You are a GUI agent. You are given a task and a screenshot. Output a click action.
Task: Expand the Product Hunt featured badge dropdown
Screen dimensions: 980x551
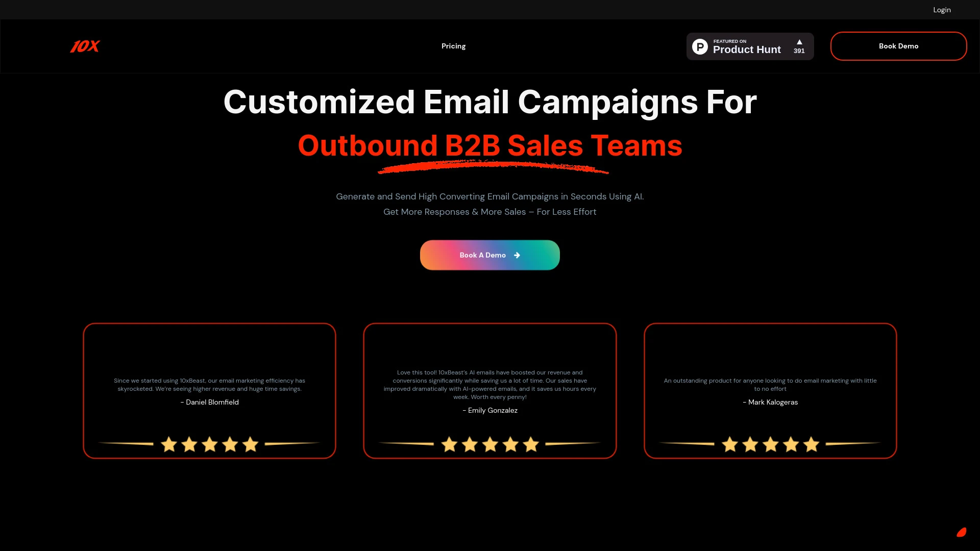tap(750, 46)
